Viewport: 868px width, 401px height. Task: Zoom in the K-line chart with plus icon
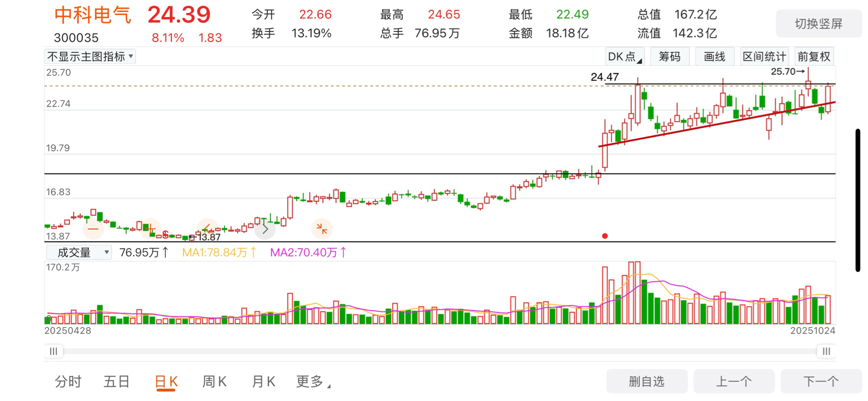[x=150, y=229]
